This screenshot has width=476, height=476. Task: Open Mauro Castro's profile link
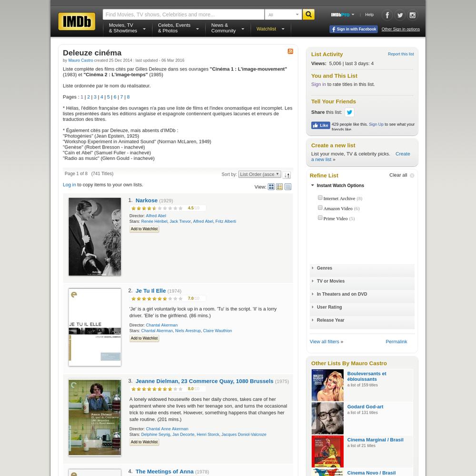tap(80, 60)
